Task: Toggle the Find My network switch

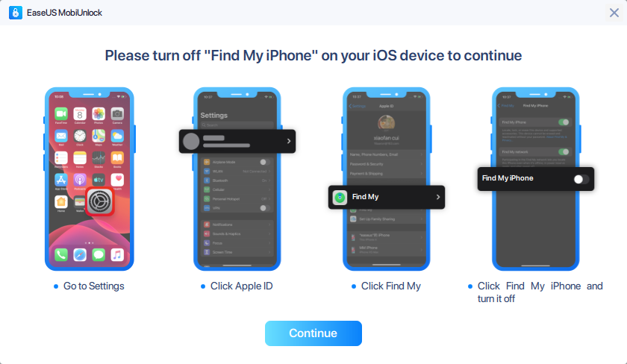Action: [564, 152]
